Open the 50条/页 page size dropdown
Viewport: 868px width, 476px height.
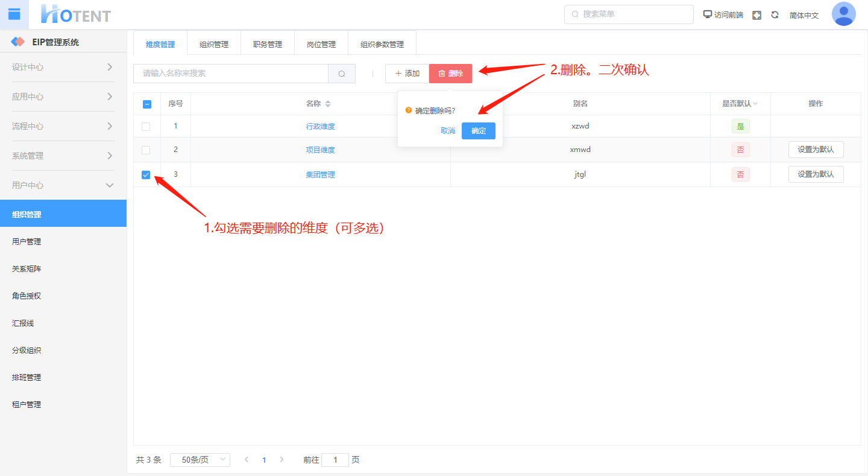point(200,460)
